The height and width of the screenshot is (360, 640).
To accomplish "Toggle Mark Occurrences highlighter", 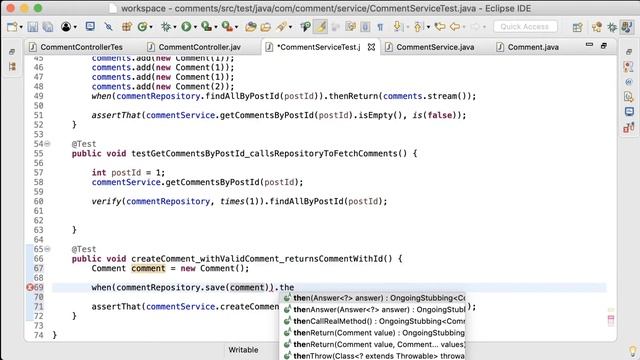I will click(321, 27).
